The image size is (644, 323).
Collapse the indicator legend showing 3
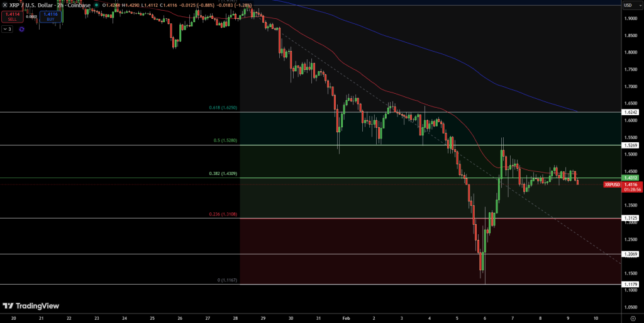(x=7, y=29)
